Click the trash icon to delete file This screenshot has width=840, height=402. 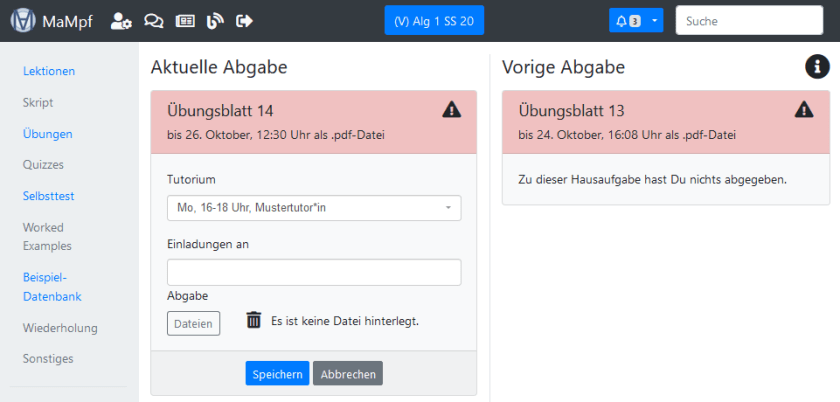point(254,321)
